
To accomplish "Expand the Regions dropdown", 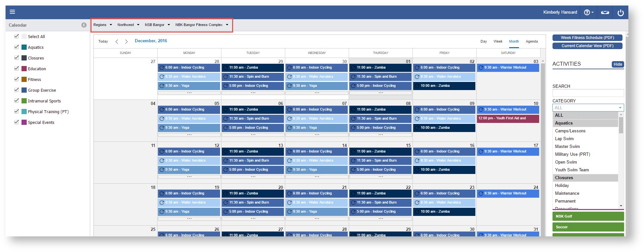I will pos(103,25).
